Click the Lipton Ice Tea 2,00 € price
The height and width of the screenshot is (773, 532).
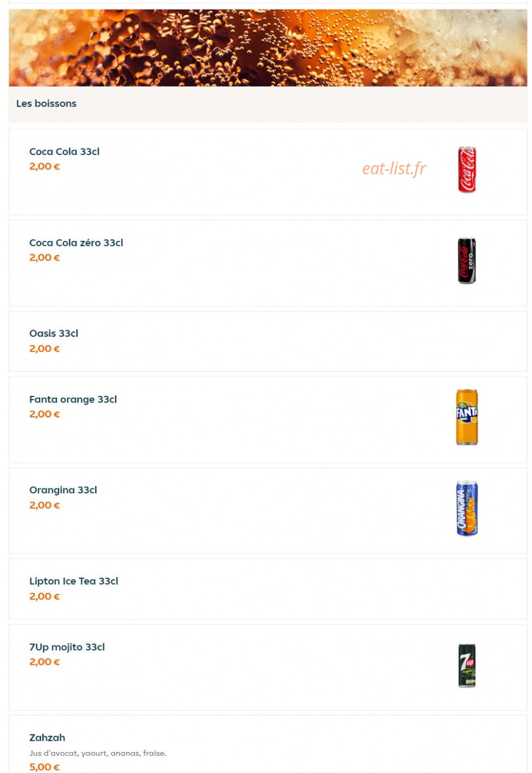(45, 597)
